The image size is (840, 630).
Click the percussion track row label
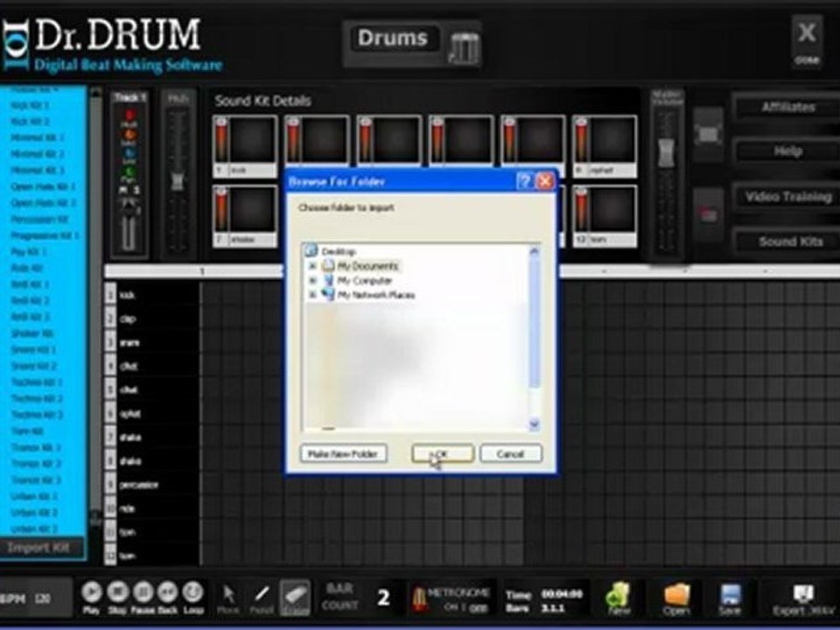(x=139, y=486)
